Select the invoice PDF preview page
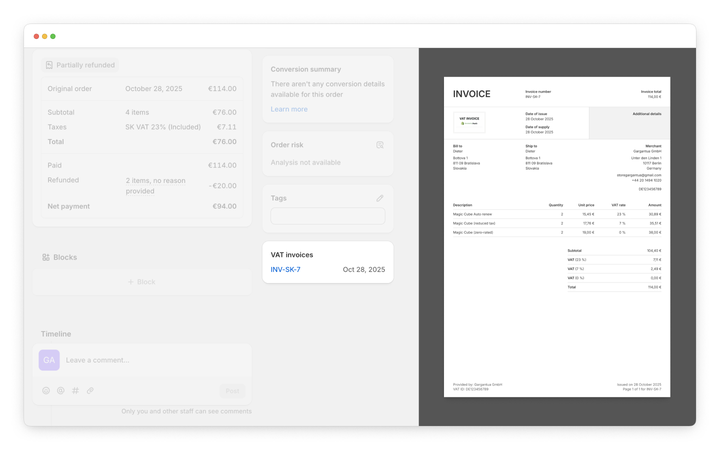 click(557, 237)
